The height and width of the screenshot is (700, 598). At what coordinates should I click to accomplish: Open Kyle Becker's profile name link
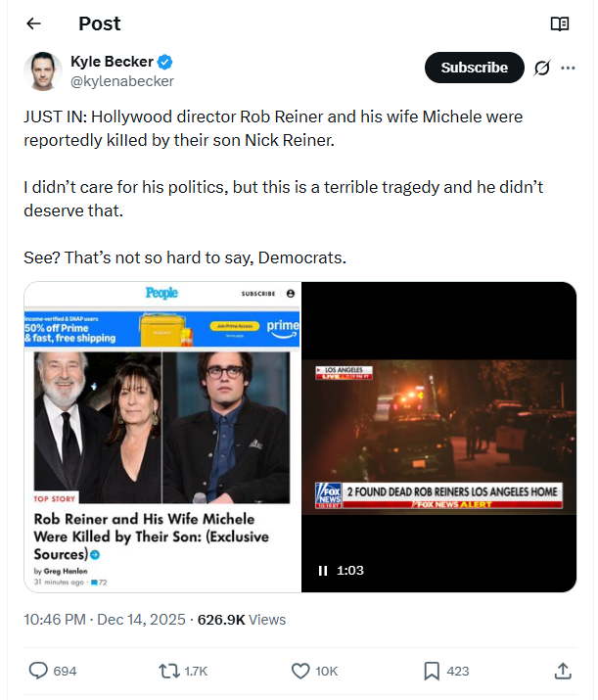pos(112,62)
